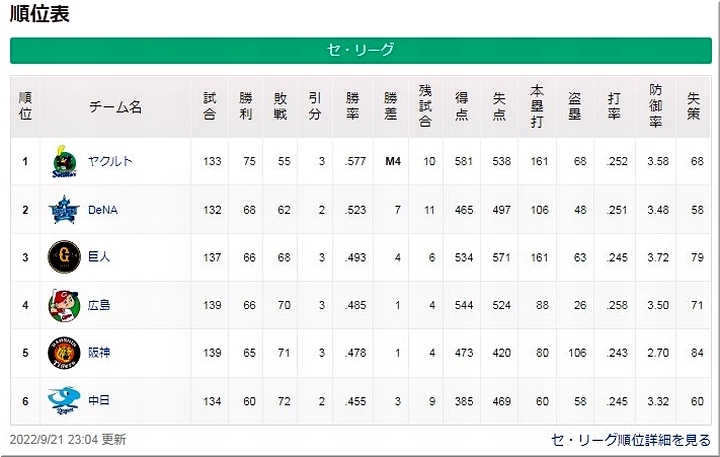Click the 本塁打 column header
Viewport: 720px width, 457px height.
[x=540, y=106]
